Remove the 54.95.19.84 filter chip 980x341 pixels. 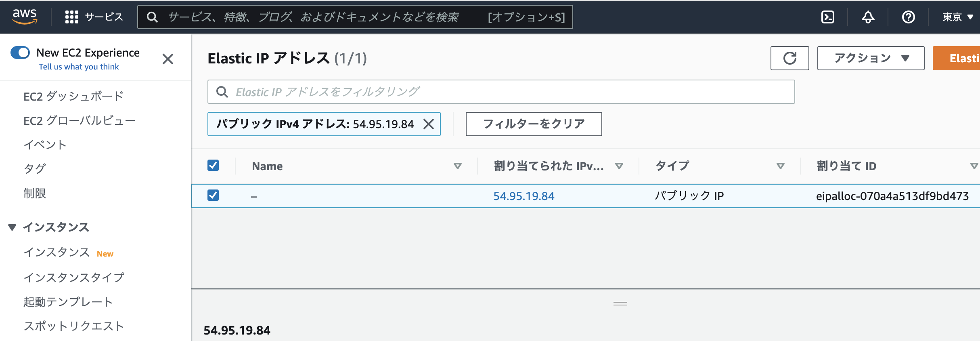point(429,124)
